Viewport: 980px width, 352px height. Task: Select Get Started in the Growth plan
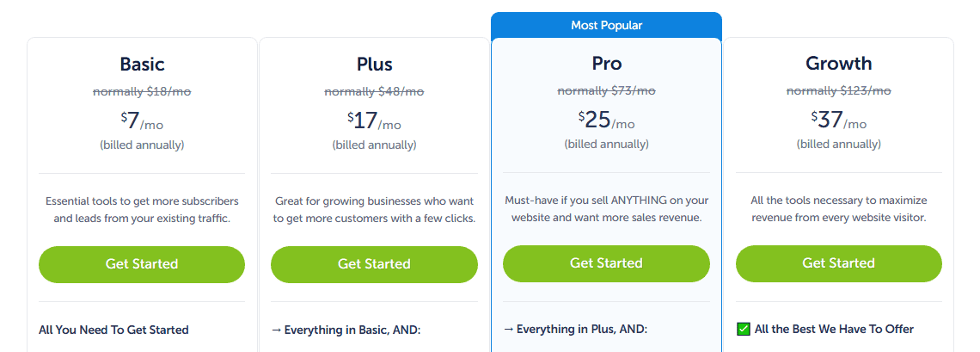tap(838, 264)
